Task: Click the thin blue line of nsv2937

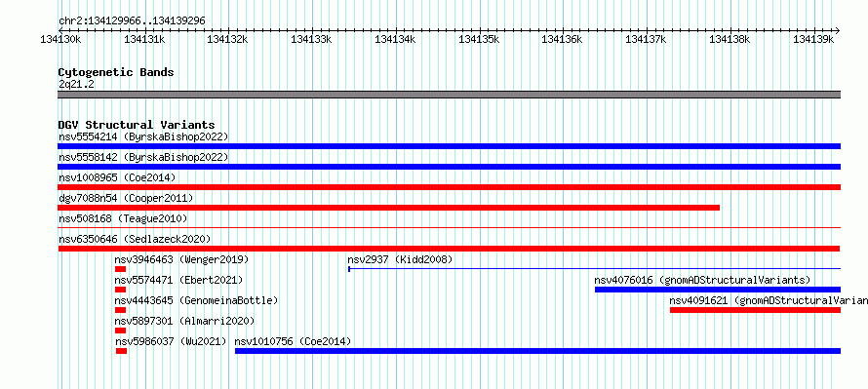Action: (595, 269)
